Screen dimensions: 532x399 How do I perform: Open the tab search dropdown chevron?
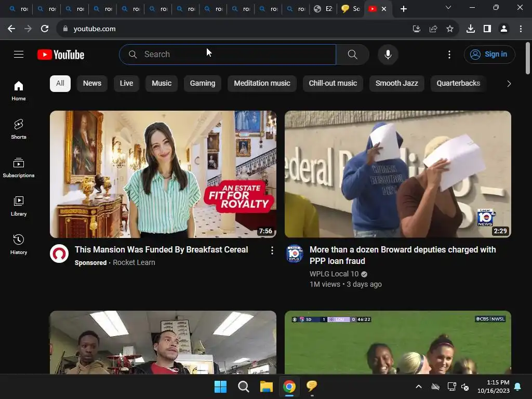click(x=448, y=7)
